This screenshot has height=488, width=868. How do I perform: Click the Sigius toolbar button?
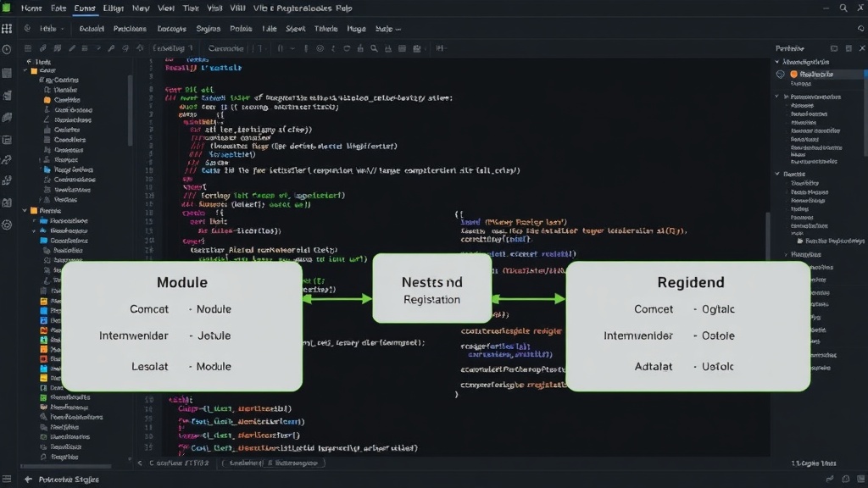point(209,29)
